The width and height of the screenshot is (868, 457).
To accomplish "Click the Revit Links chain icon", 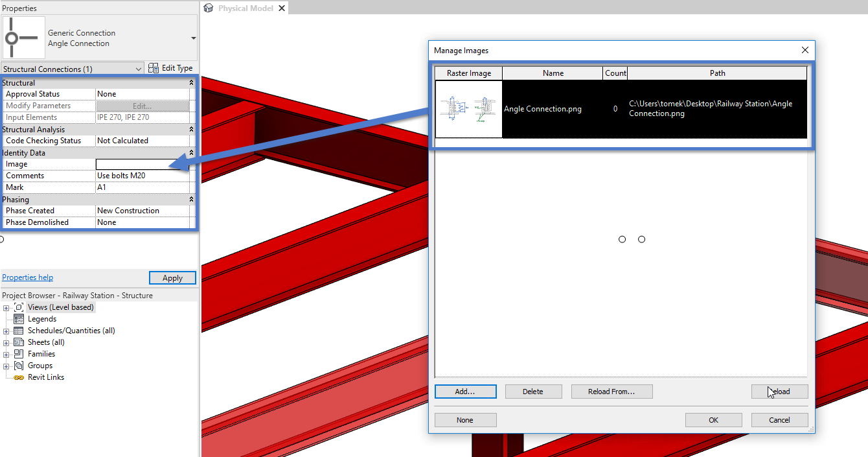I will click(x=19, y=377).
